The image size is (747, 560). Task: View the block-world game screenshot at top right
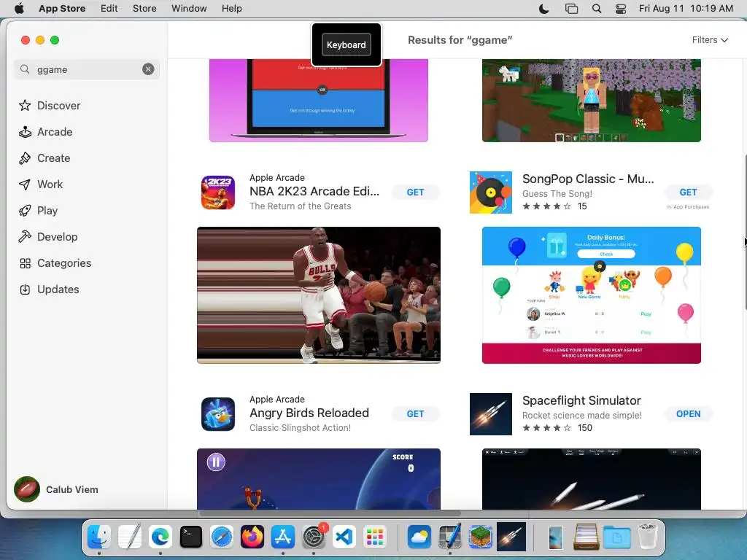591,101
